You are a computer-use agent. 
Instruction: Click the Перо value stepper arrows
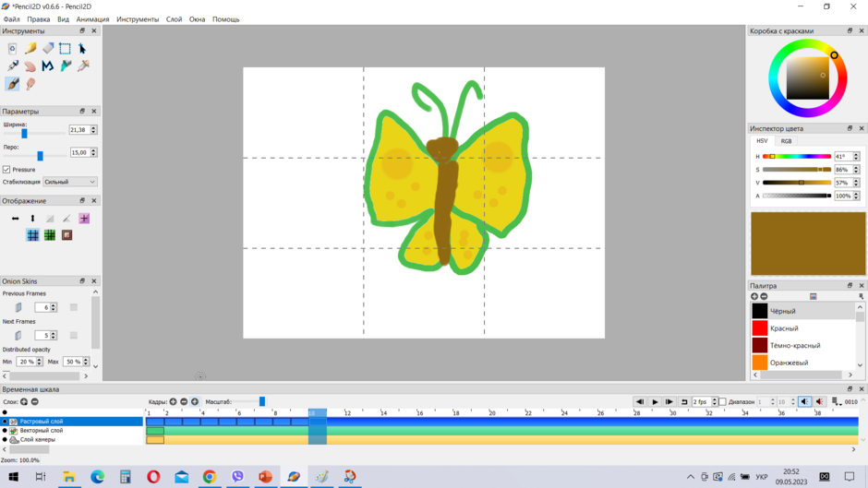(x=93, y=152)
